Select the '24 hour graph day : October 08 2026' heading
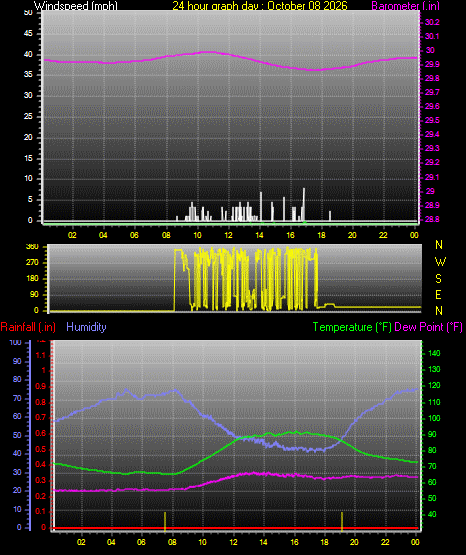Image resolution: width=466 pixels, height=555 pixels. [x=260, y=6]
